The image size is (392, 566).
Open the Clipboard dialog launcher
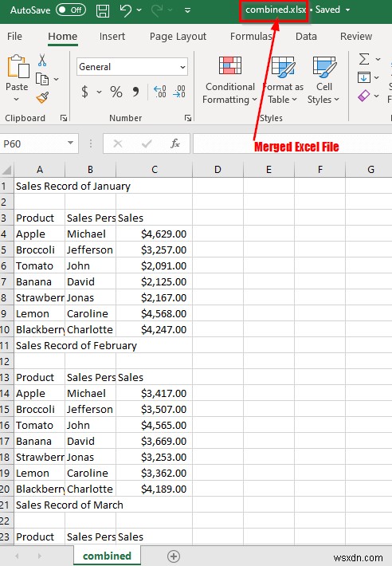tap(64, 118)
